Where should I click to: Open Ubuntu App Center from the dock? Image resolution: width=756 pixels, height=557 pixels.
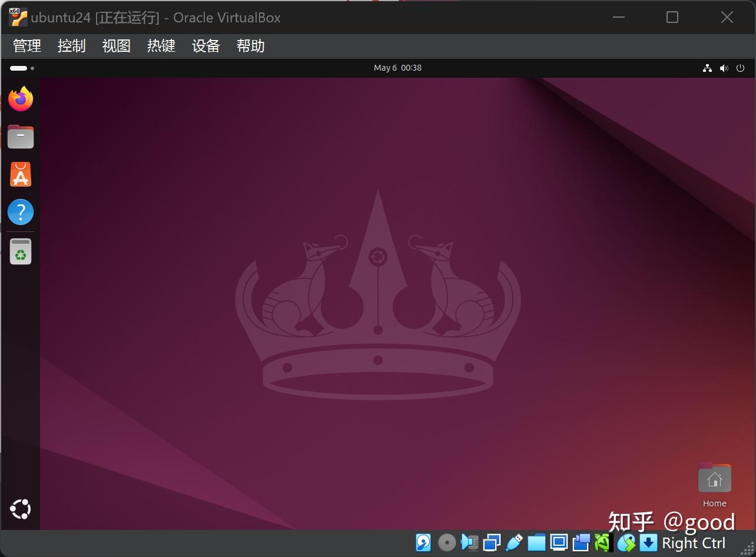(x=21, y=174)
